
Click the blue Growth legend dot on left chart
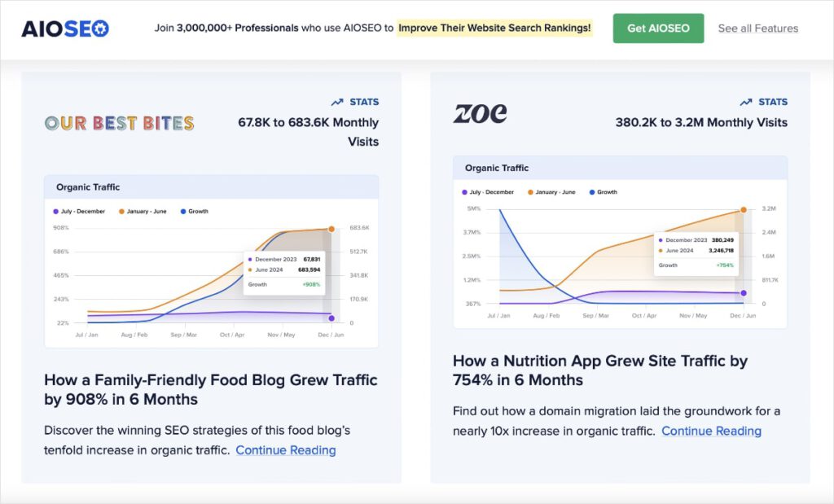(x=184, y=211)
